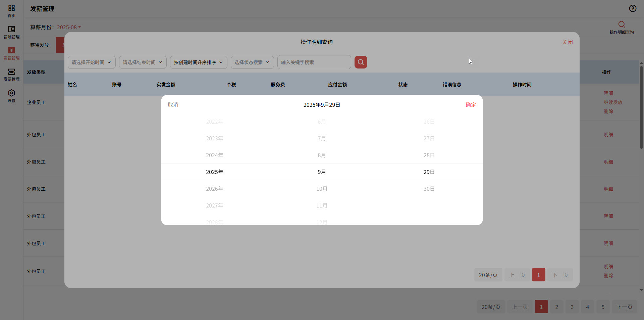Open the 算薪月份 2025-08 selector
Viewport: 644px width, 320px height.
(x=68, y=27)
